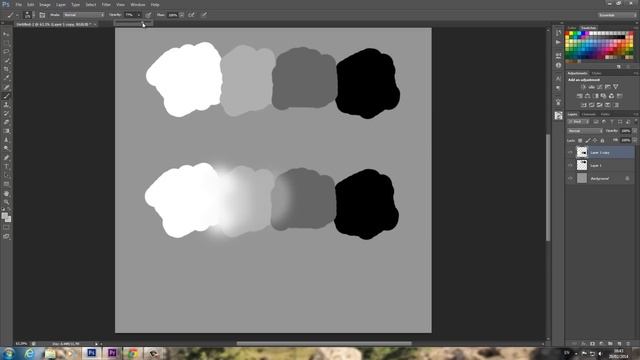Viewport: 640px width, 360px height.
Task: Toggle lock transparent pixels
Action: point(580,140)
